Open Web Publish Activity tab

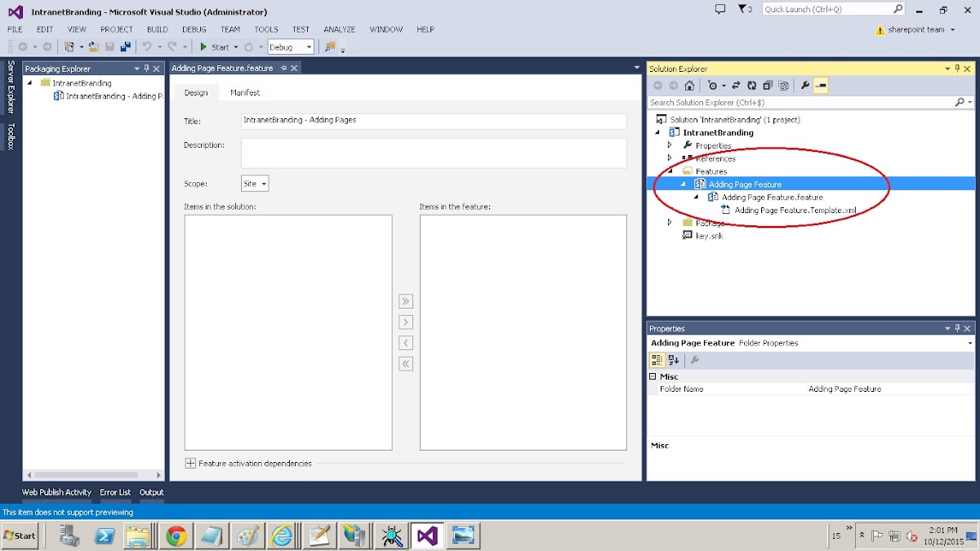coord(56,492)
